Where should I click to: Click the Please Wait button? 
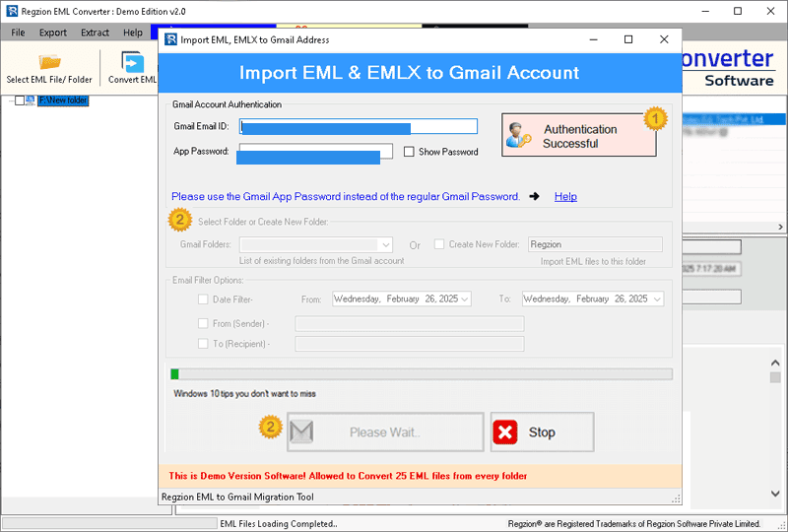(385, 432)
